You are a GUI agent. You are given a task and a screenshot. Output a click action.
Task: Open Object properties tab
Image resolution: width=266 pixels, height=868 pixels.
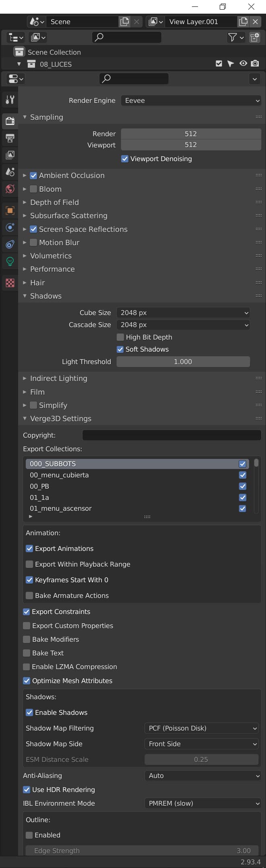point(10,211)
